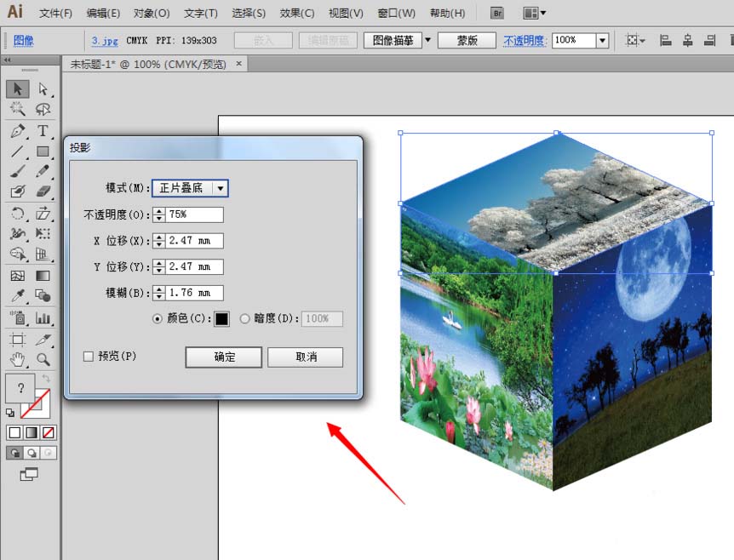Select the Free Transform tool
The height and width of the screenshot is (560, 734).
coord(43,233)
